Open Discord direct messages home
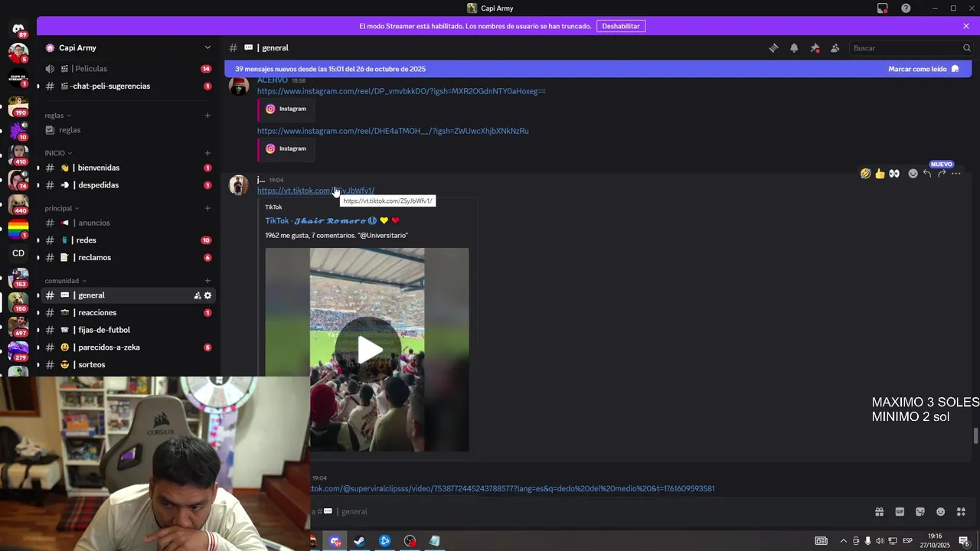980x551 pixels. [x=18, y=28]
